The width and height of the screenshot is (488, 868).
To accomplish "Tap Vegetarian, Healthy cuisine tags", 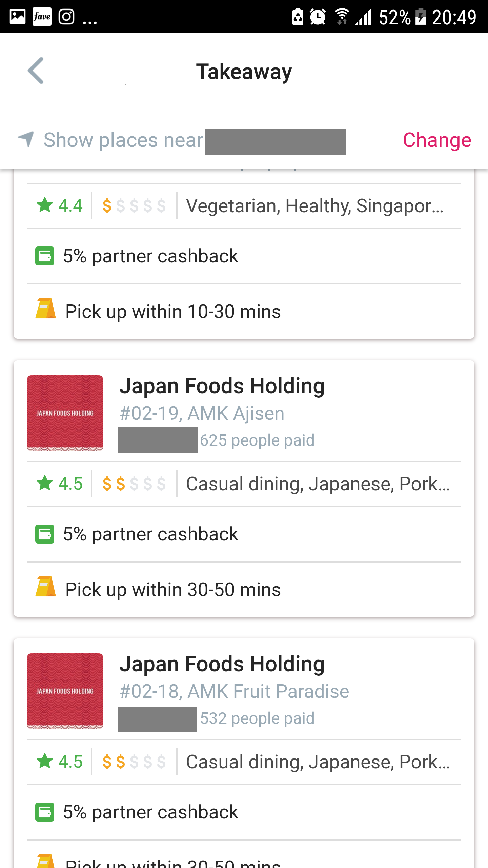I will tap(314, 205).
